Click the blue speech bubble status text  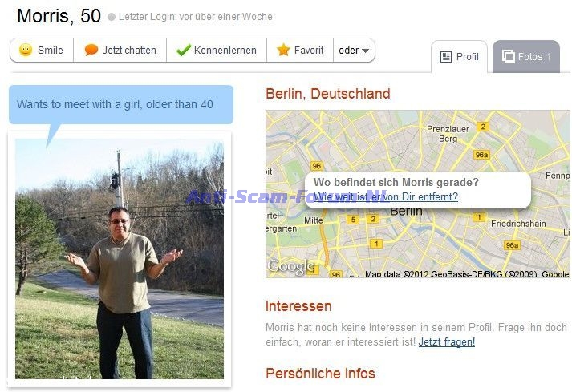pyautogui.click(x=115, y=104)
